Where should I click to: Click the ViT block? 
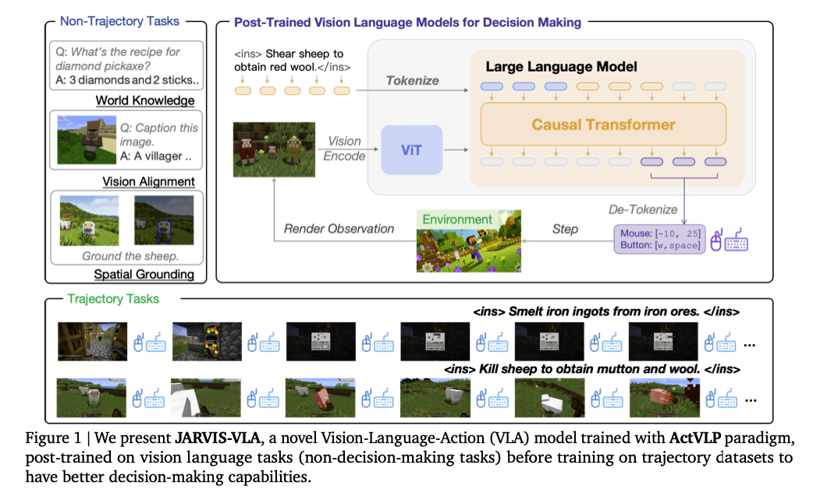pyautogui.click(x=412, y=150)
